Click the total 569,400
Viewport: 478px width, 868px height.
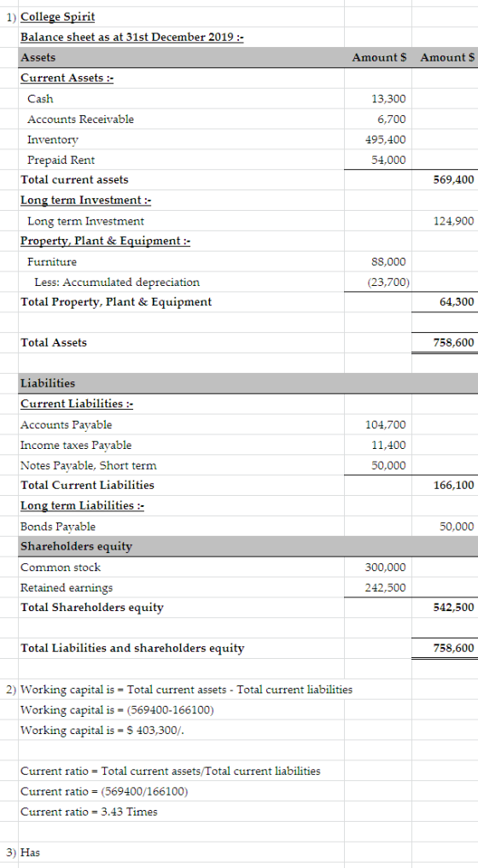pos(454,180)
